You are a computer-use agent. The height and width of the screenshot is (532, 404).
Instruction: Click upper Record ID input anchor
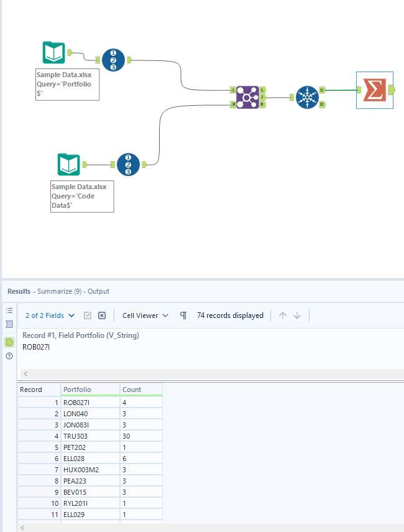tap(98, 60)
